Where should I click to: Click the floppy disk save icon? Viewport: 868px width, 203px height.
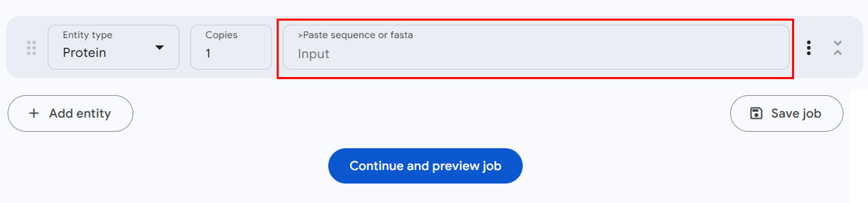756,113
